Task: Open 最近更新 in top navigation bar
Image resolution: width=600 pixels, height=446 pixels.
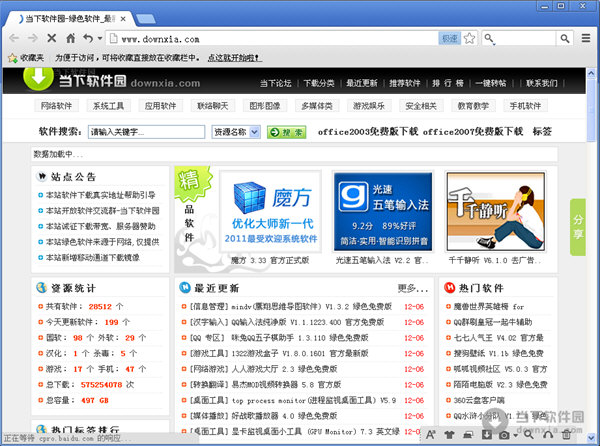Action: [x=362, y=83]
